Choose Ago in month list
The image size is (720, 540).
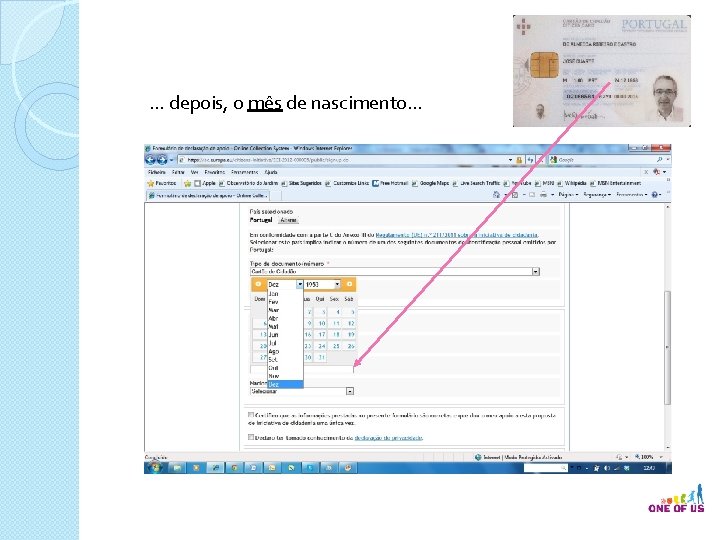tap(285, 351)
